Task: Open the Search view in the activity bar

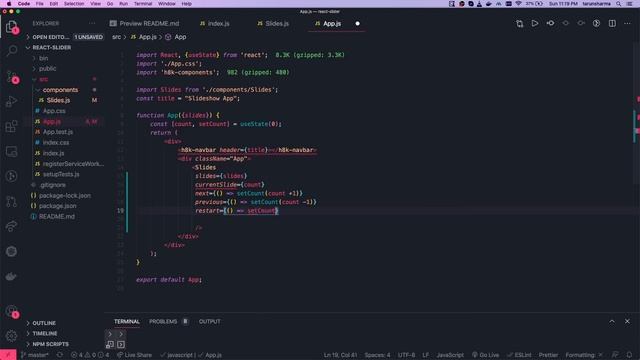Action: pos(12,51)
